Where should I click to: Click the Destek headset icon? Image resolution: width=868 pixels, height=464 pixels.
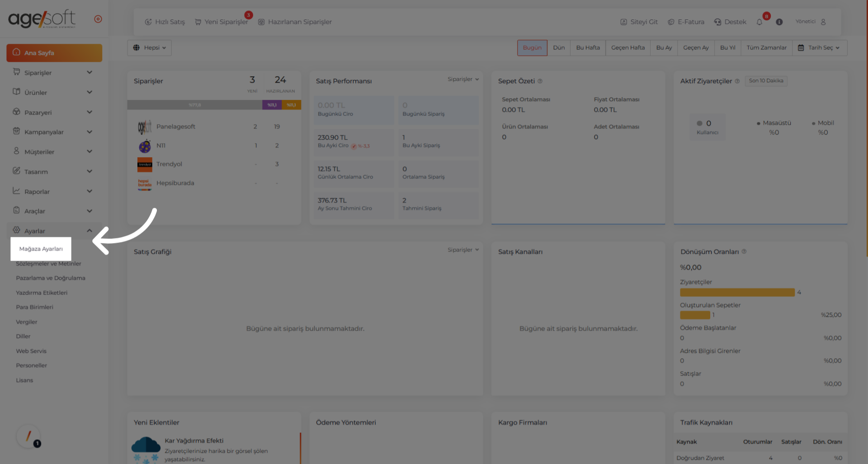717,22
